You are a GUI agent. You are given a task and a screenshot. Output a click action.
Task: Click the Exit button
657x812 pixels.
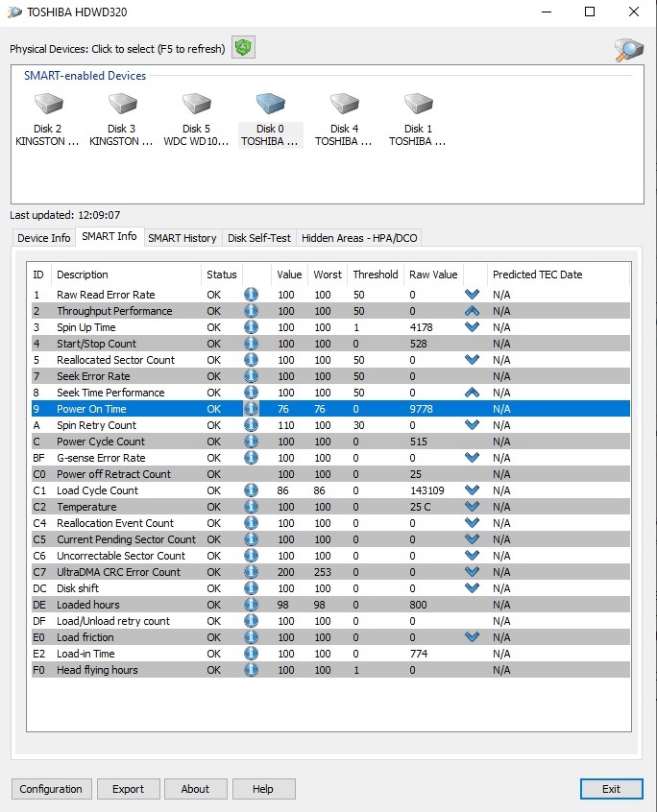(612, 789)
